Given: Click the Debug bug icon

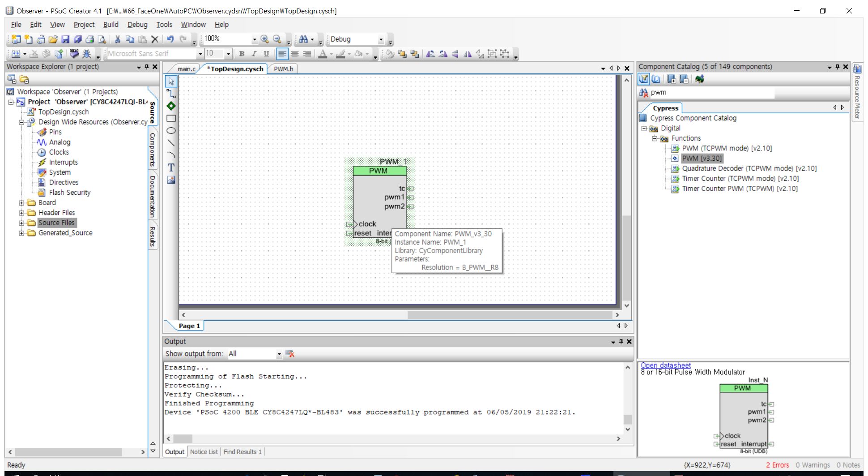Looking at the screenshot, I should click(x=87, y=54).
